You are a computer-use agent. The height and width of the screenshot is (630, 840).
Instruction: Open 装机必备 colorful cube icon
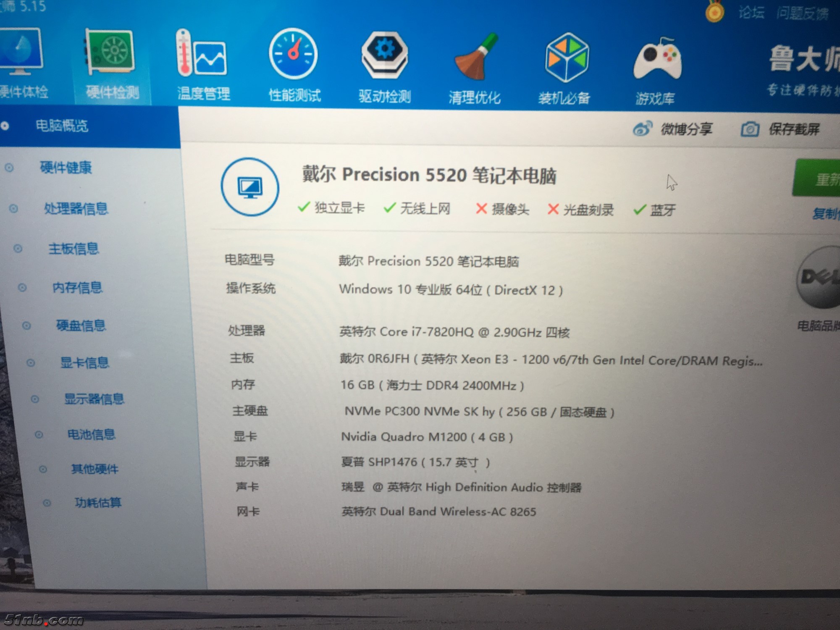pos(567,58)
